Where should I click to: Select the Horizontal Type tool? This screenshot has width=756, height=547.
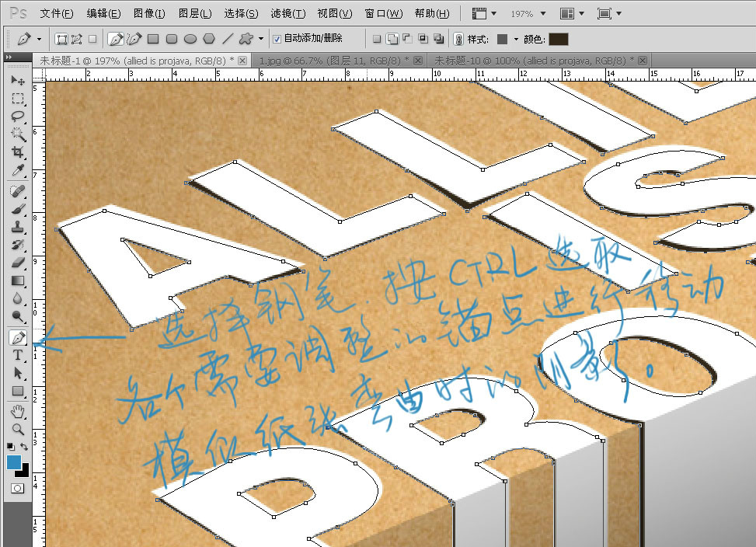point(18,355)
